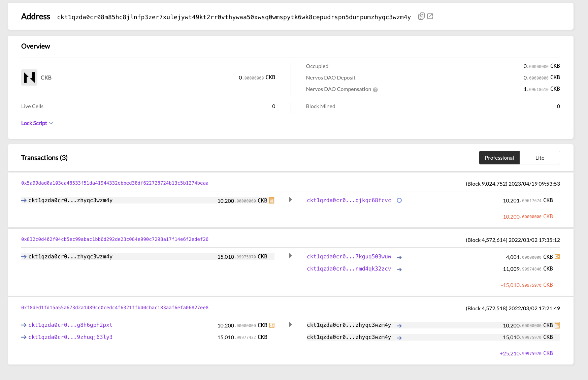Click the orange cell icon beside g8h6gph2pxt input
Image resolution: width=588 pixels, height=380 pixels.
point(271,325)
